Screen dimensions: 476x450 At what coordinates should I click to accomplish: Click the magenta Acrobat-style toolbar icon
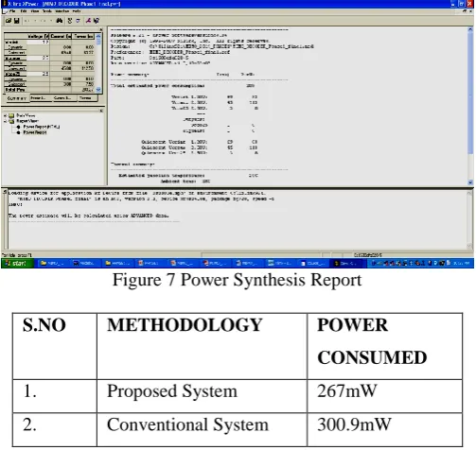pyautogui.click(x=88, y=21)
